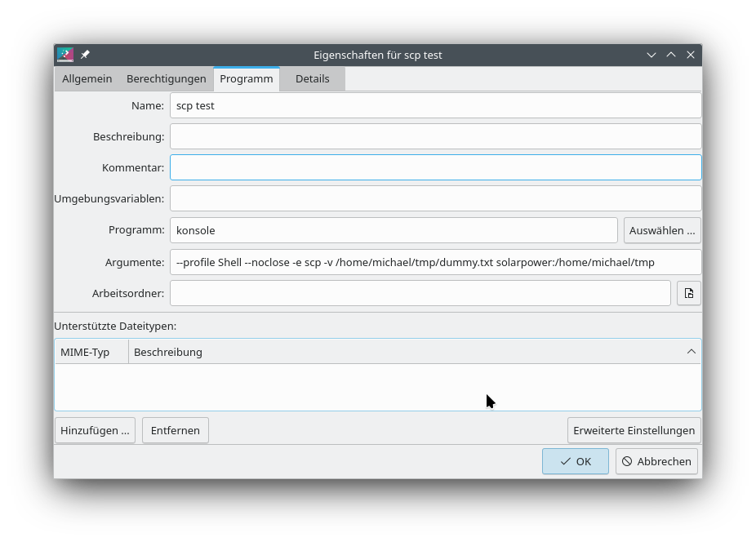This screenshot has height=542, width=756.
Task: Select the Details tab
Action: [x=312, y=79]
